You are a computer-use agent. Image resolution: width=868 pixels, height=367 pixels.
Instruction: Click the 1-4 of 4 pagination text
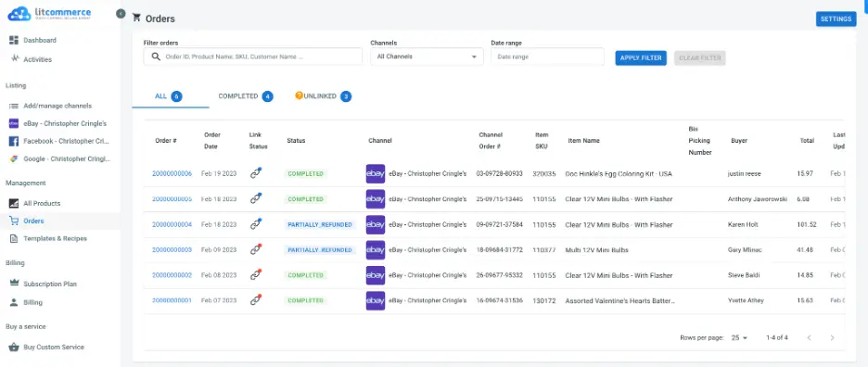[x=777, y=337]
